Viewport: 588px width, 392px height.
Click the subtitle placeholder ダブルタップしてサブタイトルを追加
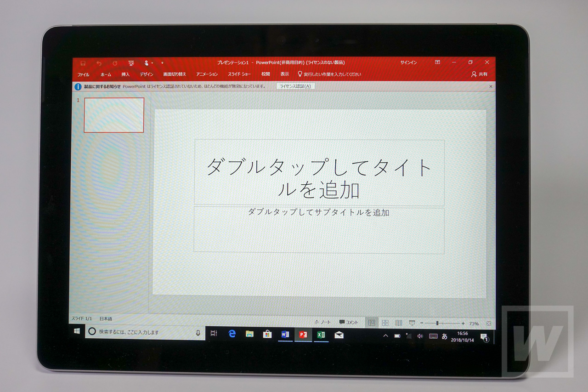(x=319, y=230)
